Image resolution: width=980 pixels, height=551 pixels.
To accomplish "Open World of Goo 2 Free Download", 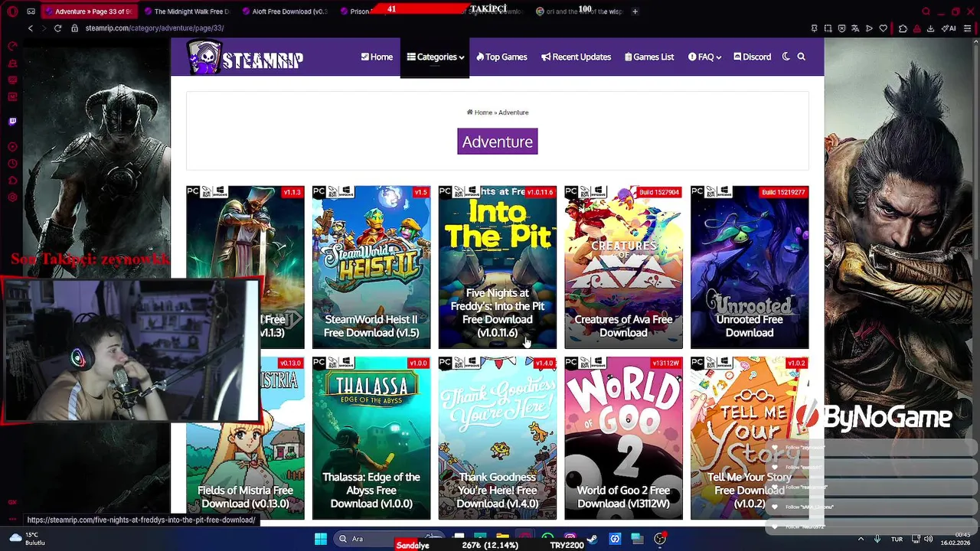I will tap(623, 438).
